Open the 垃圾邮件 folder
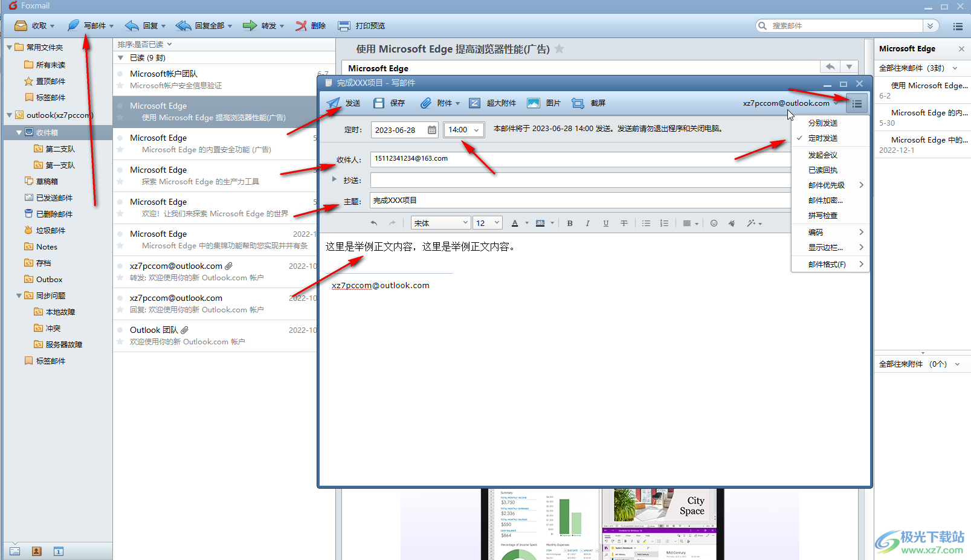The height and width of the screenshot is (560, 971). click(51, 230)
